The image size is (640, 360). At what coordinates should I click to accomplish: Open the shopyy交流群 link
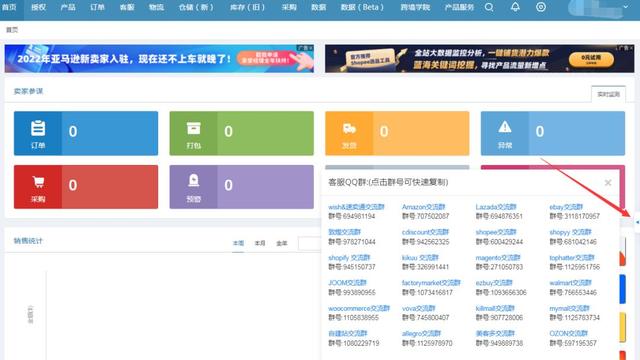pos(570,232)
